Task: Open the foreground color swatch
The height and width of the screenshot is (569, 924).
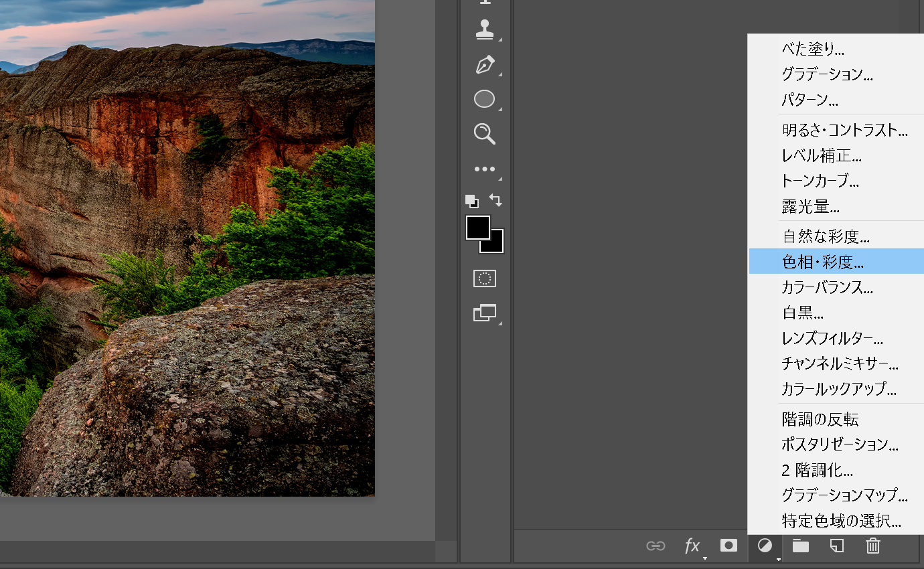Action: tap(477, 227)
